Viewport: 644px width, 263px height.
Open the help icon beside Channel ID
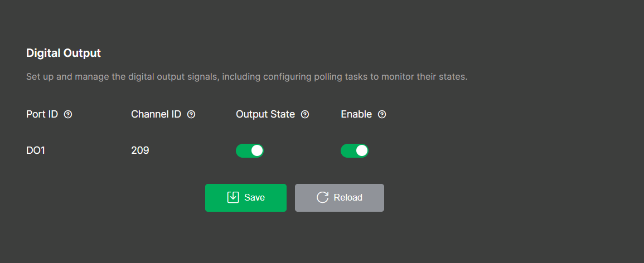tap(191, 114)
